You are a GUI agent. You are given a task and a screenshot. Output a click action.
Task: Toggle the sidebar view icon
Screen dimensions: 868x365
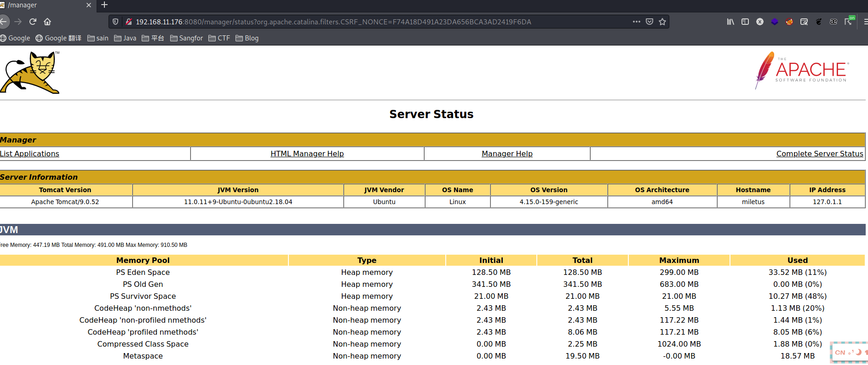click(745, 22)
